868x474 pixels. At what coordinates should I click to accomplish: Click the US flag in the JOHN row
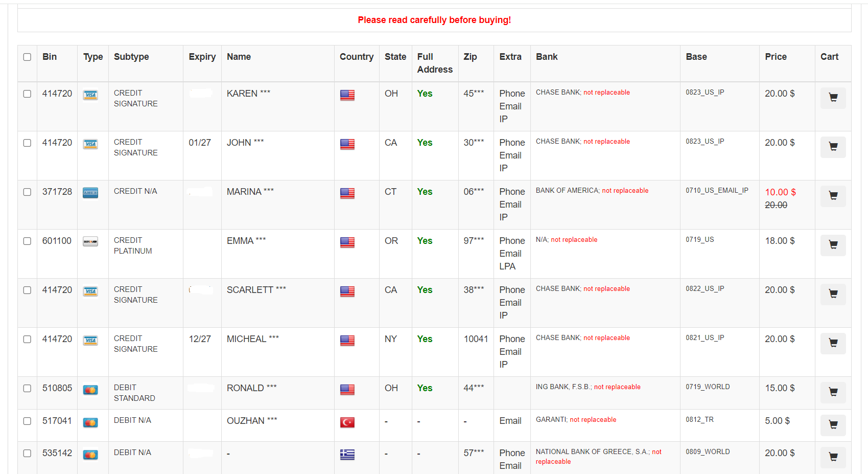click(347, 144)
